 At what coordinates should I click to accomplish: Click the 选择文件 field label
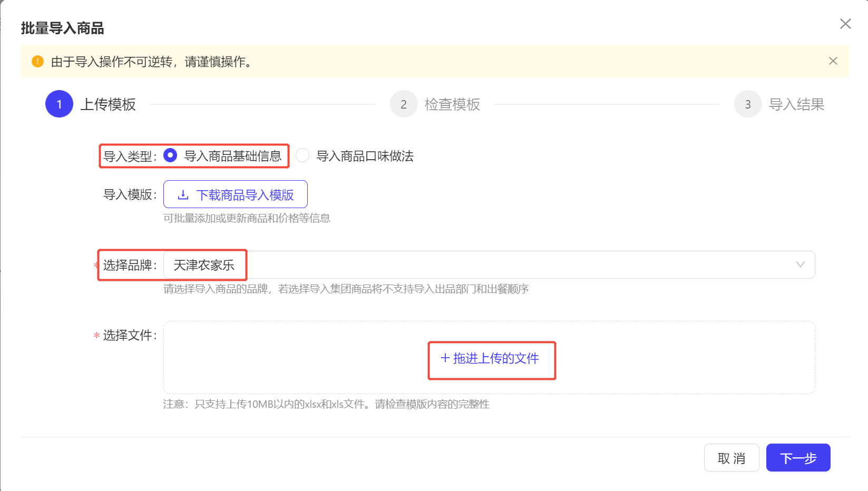click(x=130, y=335)
